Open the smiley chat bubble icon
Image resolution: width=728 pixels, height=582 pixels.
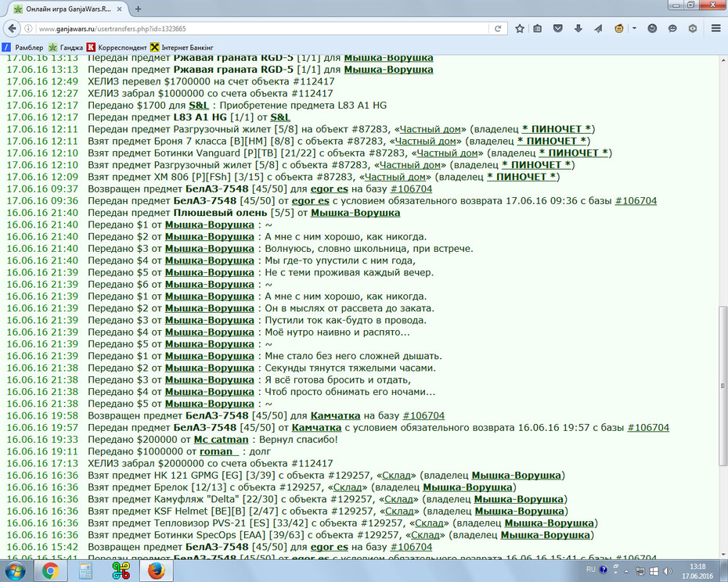click(672, 29)
